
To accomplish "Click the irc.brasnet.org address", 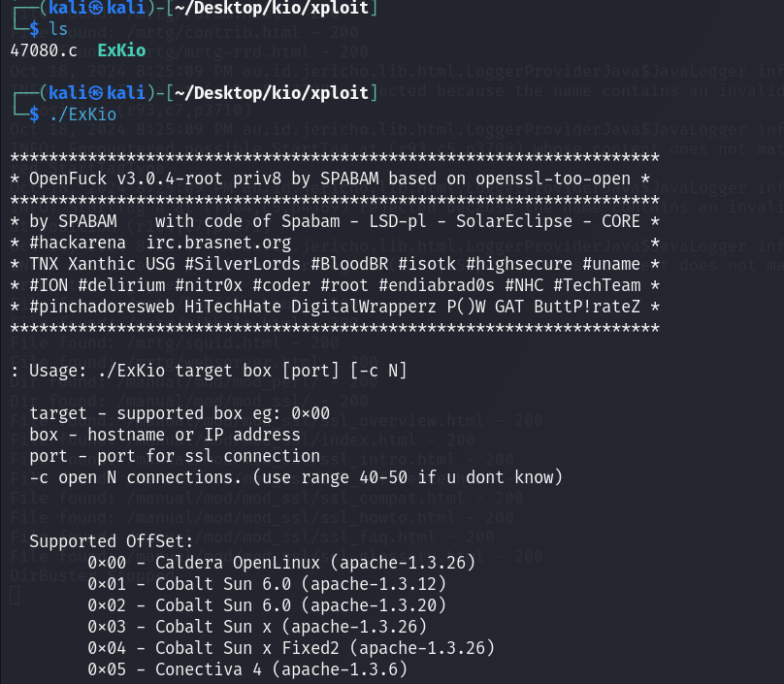I will (218, 243).
